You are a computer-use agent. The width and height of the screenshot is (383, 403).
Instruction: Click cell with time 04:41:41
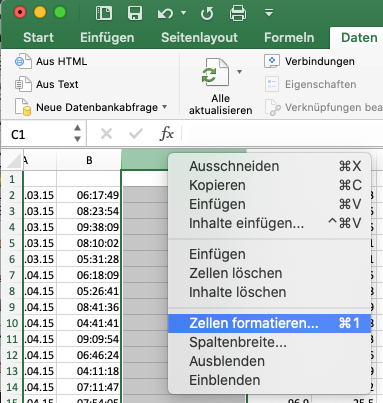tap(89, 323)
